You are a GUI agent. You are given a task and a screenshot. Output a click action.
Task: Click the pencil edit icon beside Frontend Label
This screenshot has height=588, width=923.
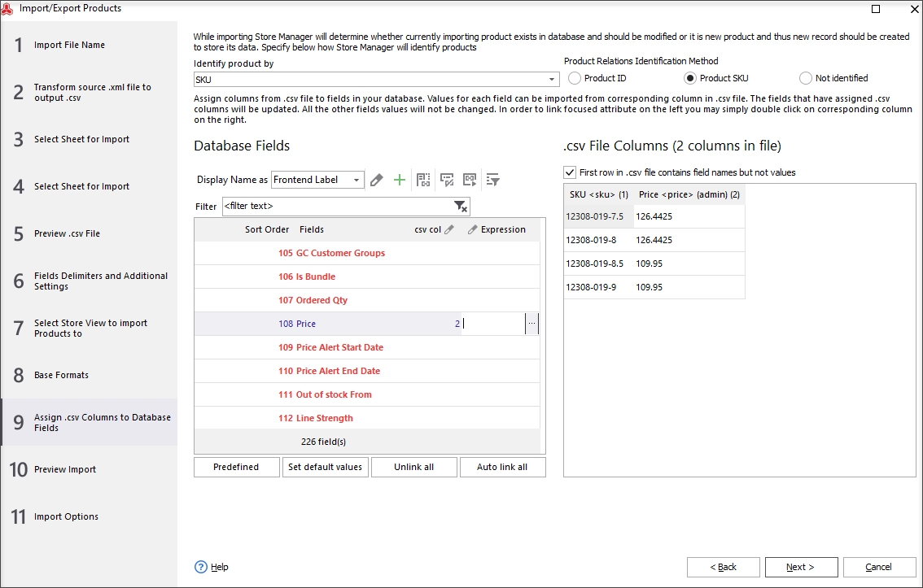point(377,180)
